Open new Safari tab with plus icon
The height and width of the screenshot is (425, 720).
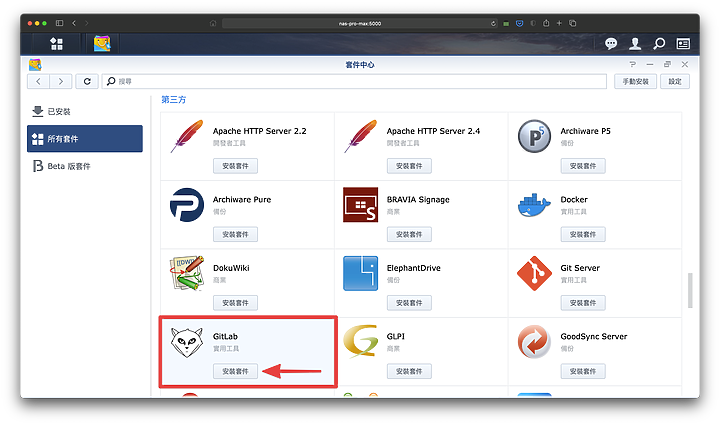[559, 23]
